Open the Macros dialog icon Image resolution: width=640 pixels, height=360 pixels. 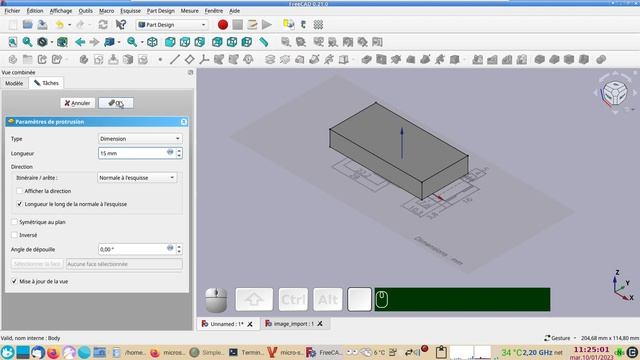[x=252, y=24]
